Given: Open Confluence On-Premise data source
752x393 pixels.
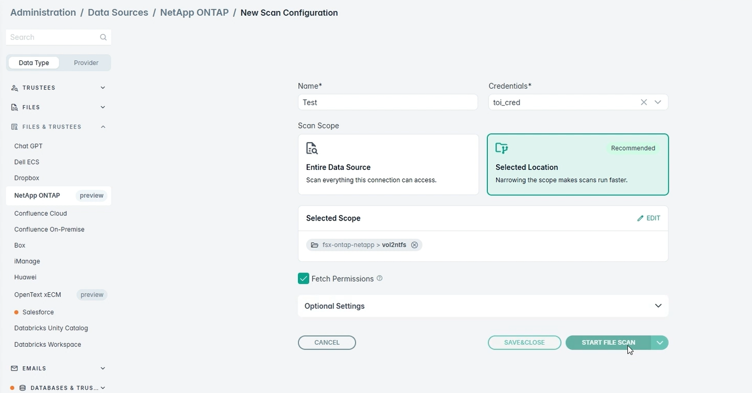Looking at the screenshot, I should click(x=49, y=229).
